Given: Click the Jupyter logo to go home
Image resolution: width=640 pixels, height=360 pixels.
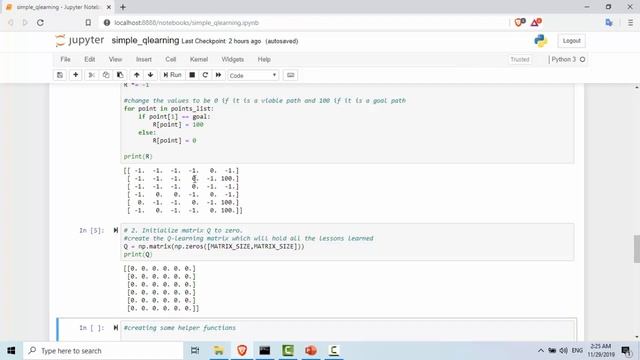Looking at the screenshot, I should [x=80, y=40].
